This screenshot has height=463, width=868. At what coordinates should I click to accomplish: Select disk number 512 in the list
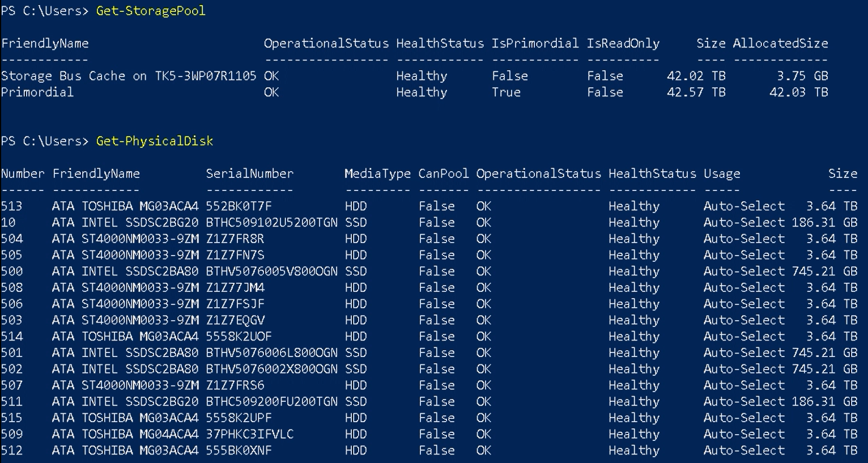[11, 451]
